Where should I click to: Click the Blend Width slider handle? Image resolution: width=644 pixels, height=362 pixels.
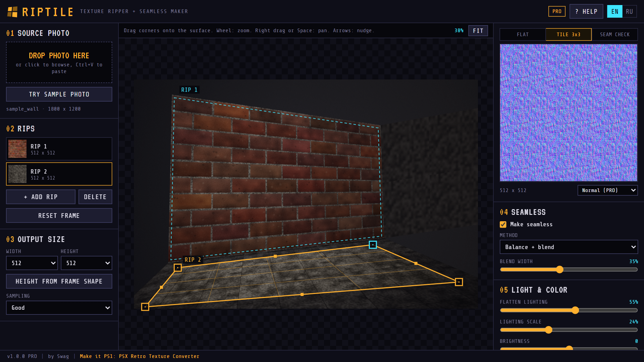tap(559, 269)
